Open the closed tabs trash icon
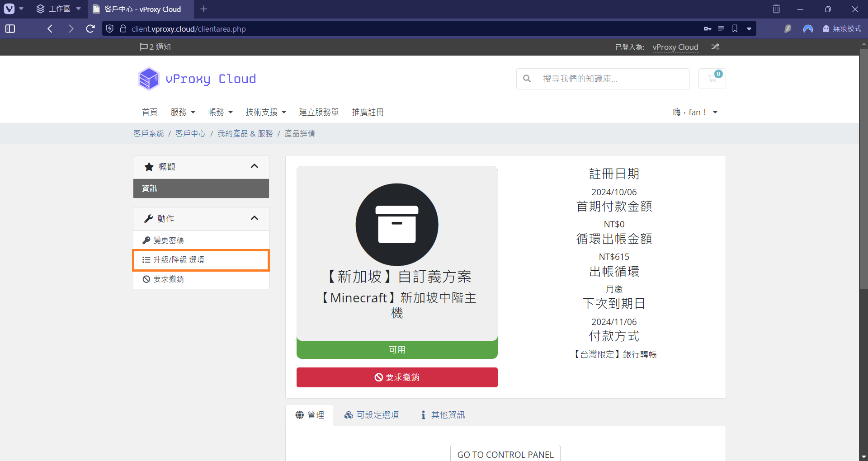 tap(776, 9)
